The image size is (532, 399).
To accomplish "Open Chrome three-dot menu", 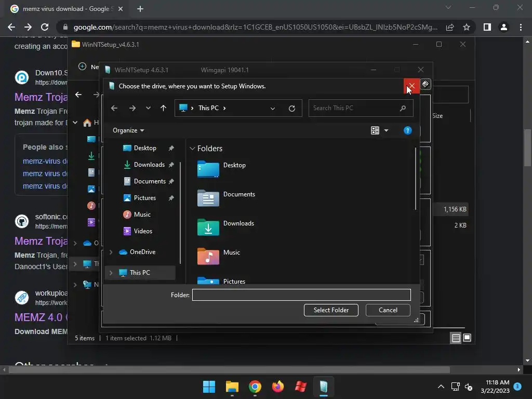I will pyautogui.click(x=521, y=27).
